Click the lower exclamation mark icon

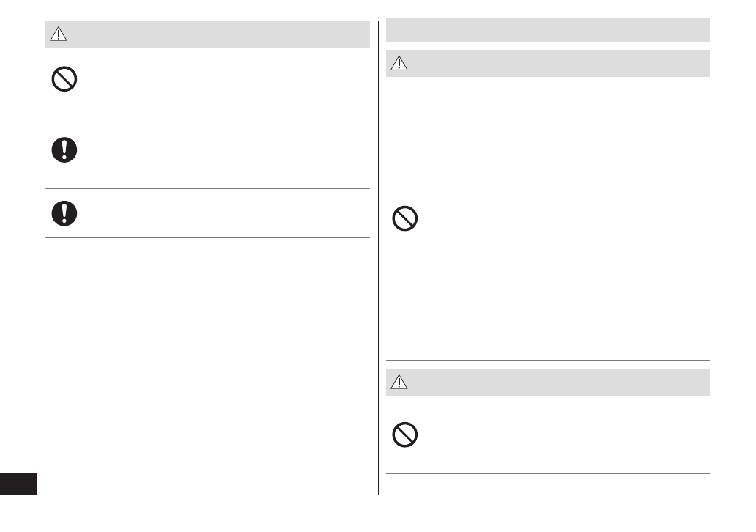pyautogui.click(x=64, y=213)
